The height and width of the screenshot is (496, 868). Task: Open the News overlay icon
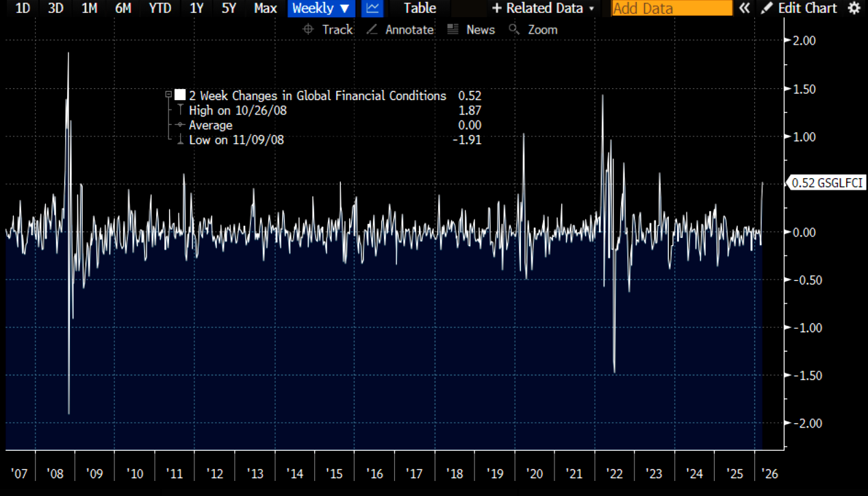coord(452,29)
